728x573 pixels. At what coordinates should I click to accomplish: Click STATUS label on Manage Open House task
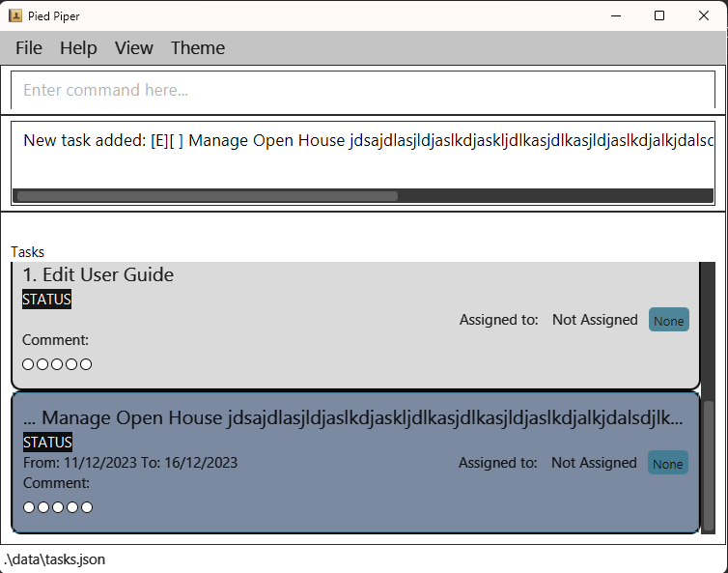click(48, 442)
